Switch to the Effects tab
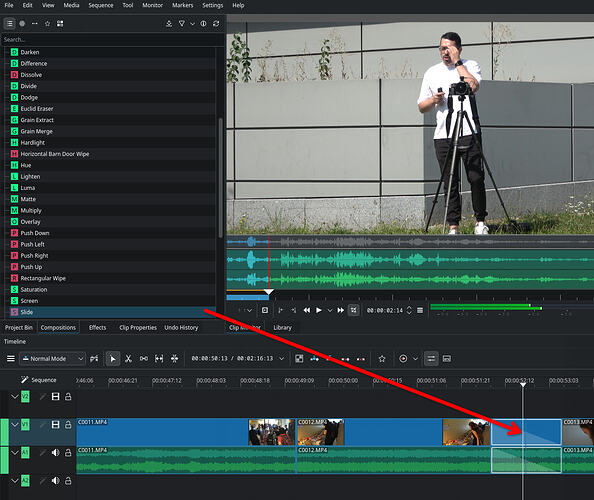 pos(97,328)
